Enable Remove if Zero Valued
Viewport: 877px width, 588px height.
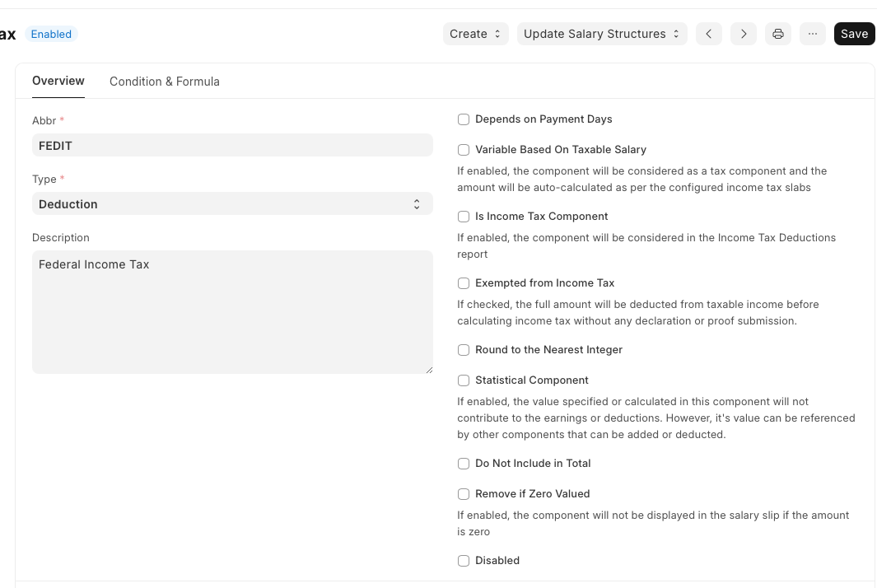(463, 494)
